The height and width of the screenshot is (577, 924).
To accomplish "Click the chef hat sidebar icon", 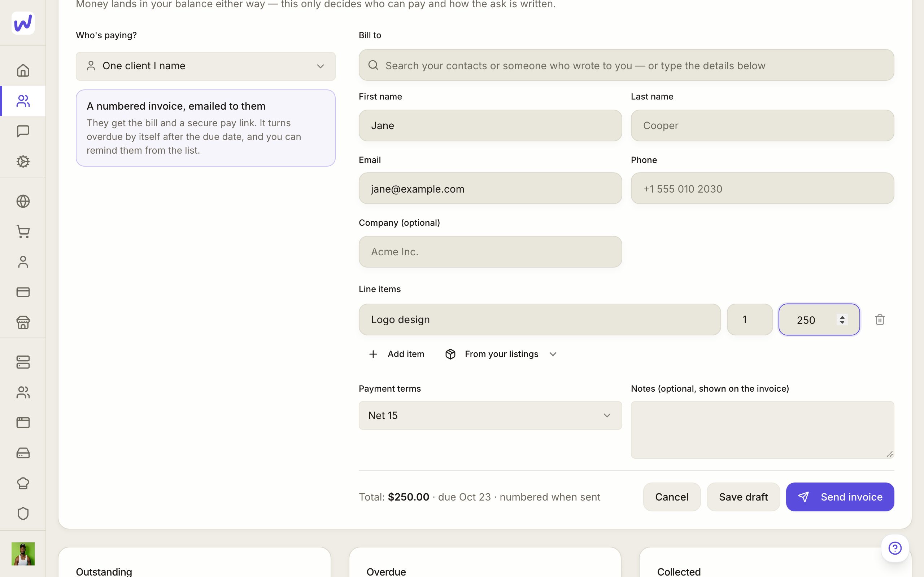I will (x=23, y=483).
